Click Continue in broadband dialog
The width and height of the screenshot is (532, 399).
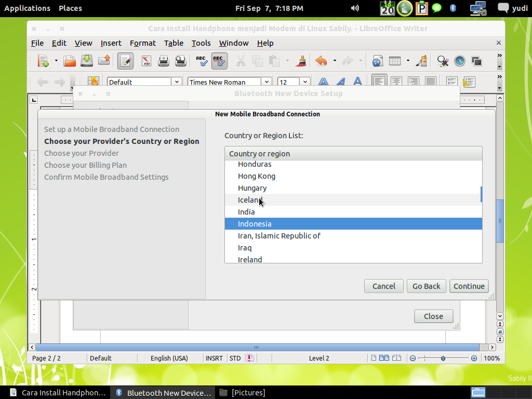click(x=469, y=286)
